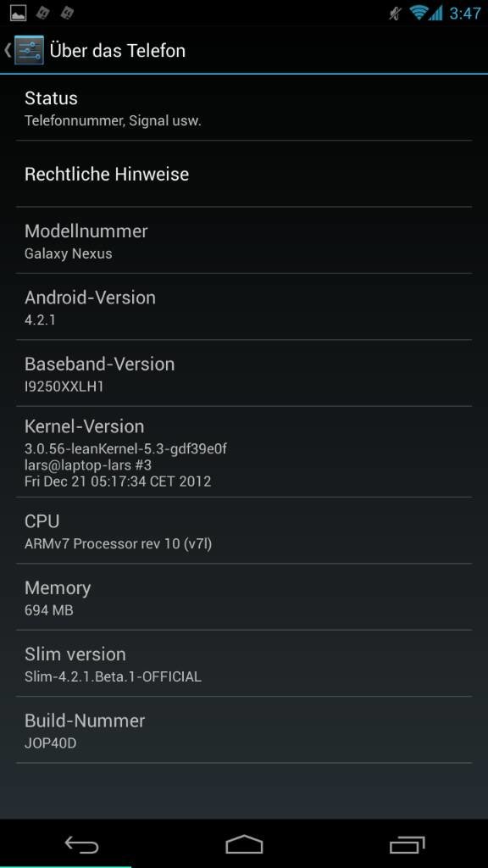This screenshot has height=868, width=488.
Task: Tap the Wi-Fi status icon
Action: click(x=419, y=13)
